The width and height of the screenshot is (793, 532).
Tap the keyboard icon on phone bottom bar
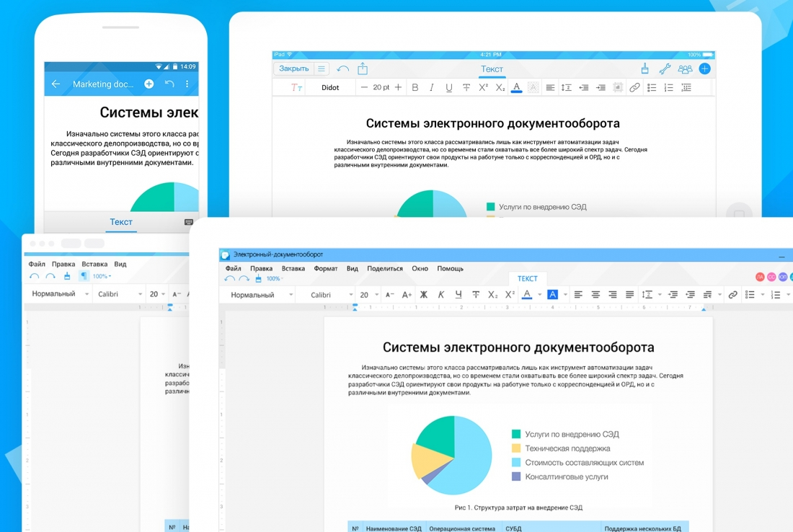189,222
